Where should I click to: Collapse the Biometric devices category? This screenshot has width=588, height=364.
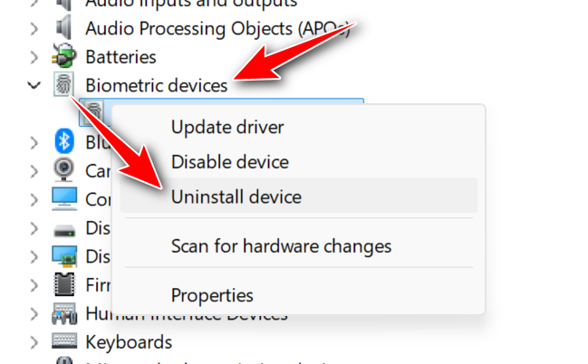coord(34,85)
